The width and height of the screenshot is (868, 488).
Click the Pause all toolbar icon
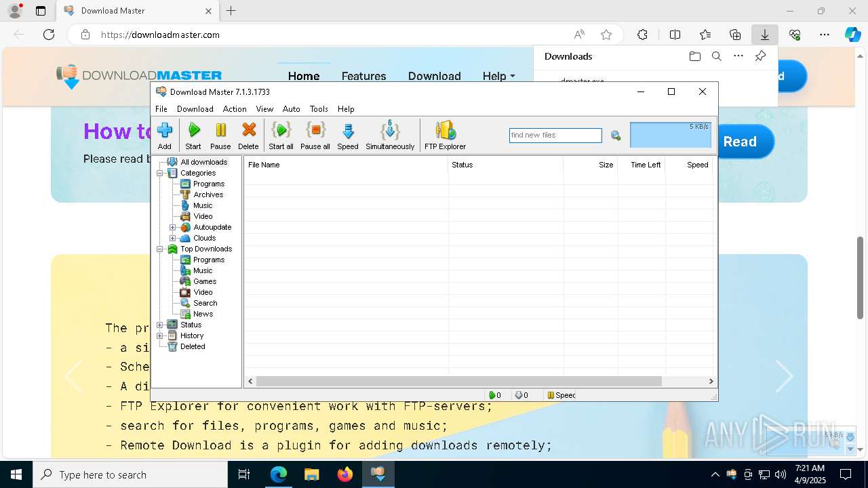point(315,136)
